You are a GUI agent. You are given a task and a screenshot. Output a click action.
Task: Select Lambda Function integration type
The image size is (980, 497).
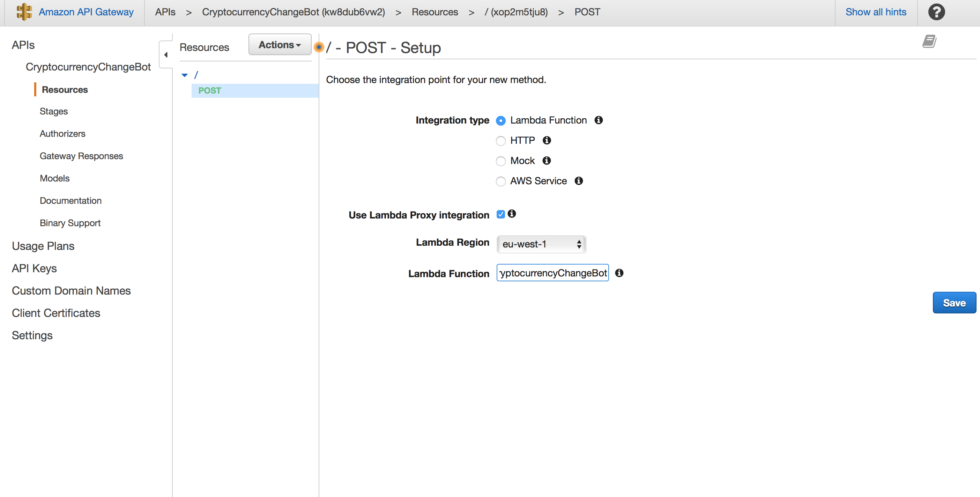point(501,121)
